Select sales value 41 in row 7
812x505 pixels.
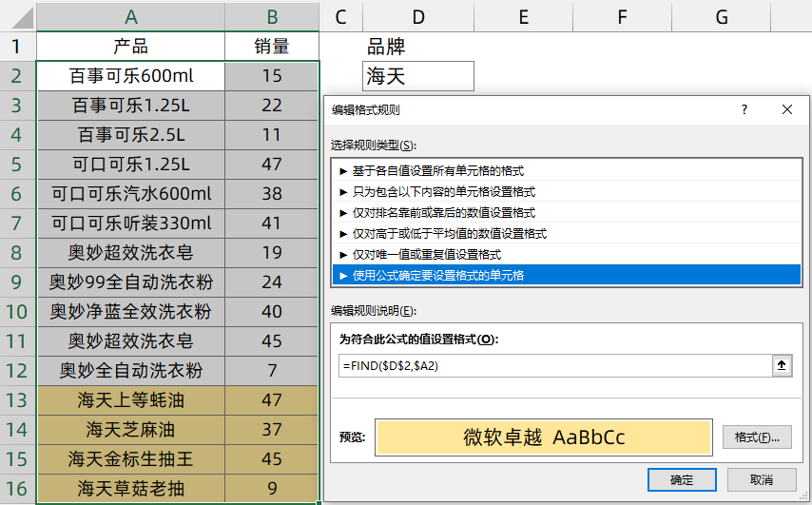[x=272, y=223]
